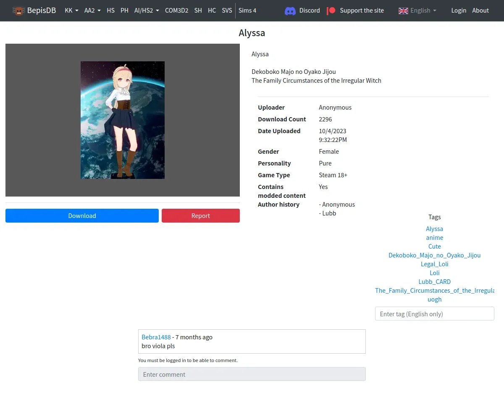Click the Alyssa character card thumbnail

[x=123, y=120]
